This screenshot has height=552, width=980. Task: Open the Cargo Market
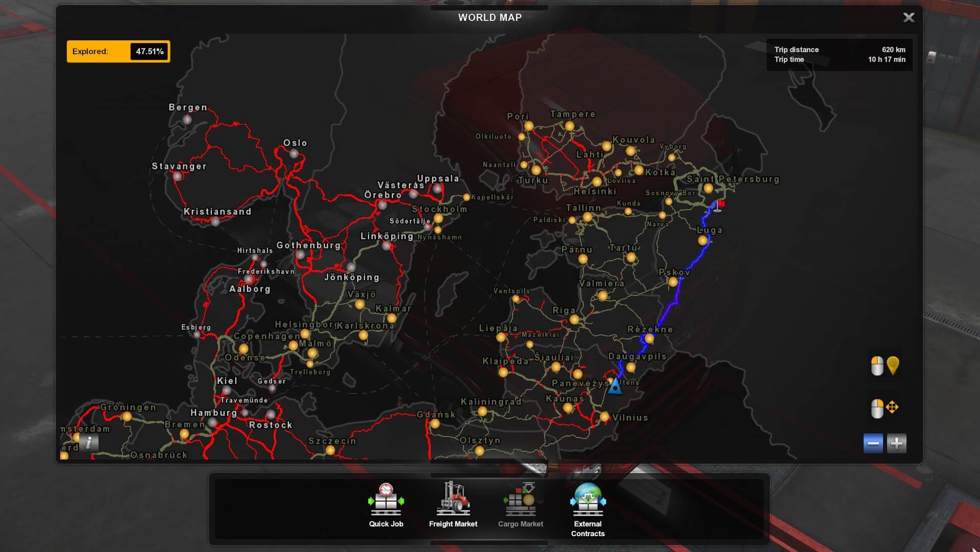tap(520, 505)
